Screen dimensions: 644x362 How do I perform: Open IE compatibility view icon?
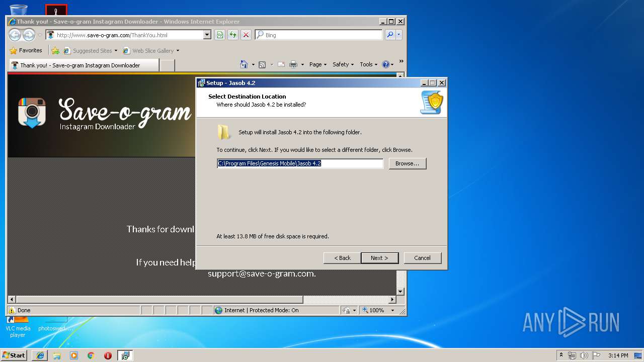[220, 35]
